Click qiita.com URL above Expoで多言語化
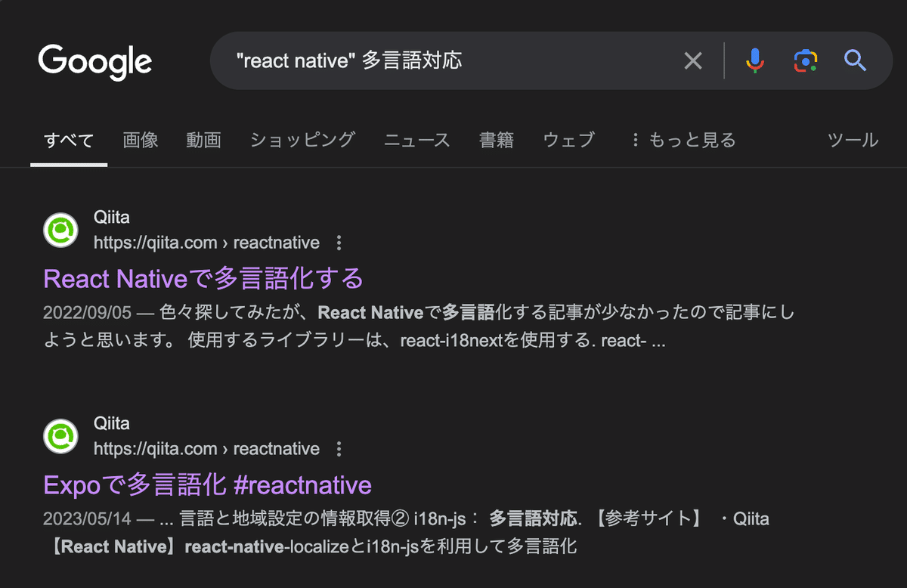907x588 pixels. coord(206,449)
